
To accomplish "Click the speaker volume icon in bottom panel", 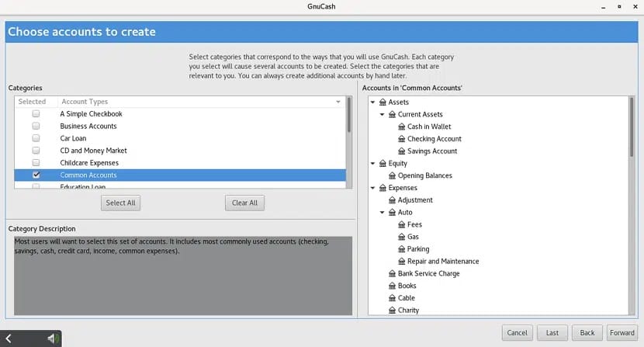I will tap(53, 338).
